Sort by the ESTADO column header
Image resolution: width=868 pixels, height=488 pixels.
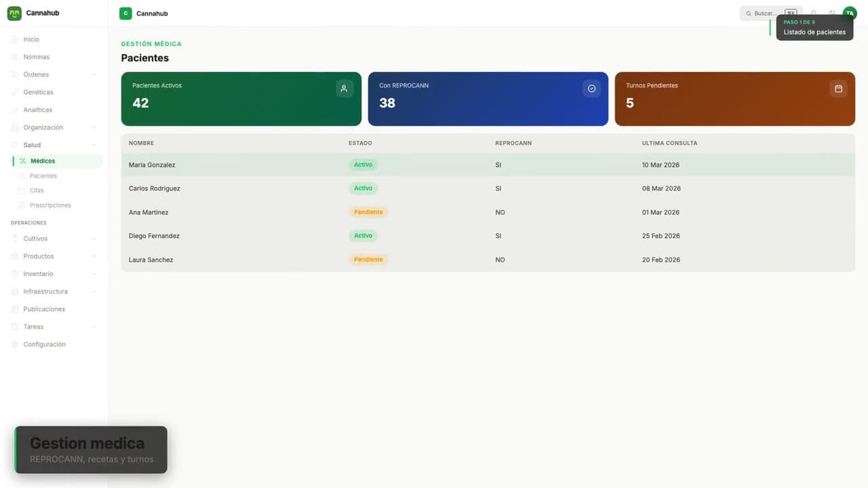click(360, 143)
